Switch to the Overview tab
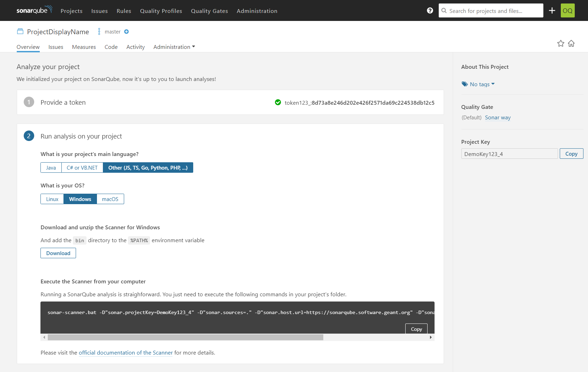Image resolution: width=588 pixels, height=372 pixels. coord(28,47)
